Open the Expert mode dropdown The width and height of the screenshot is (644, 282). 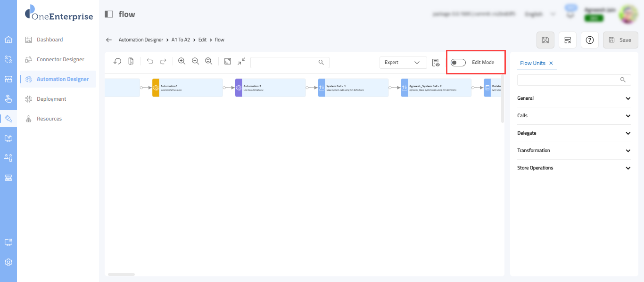[403, 63]
